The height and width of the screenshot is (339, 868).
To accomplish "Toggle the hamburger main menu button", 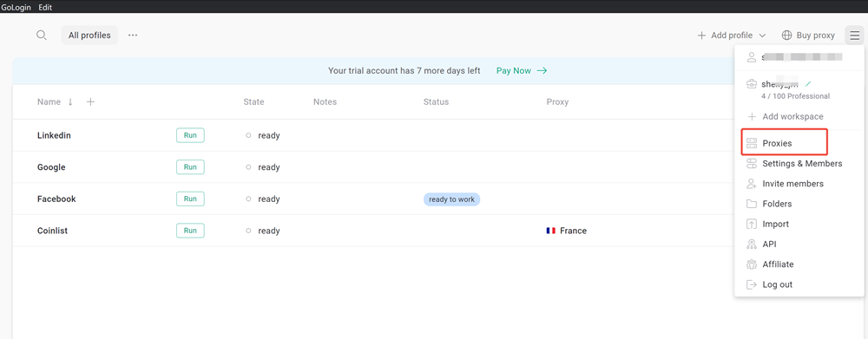I will tap(855, 36).
